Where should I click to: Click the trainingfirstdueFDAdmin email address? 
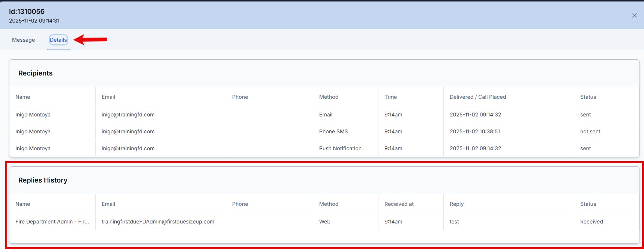click(x=158, y=222)
